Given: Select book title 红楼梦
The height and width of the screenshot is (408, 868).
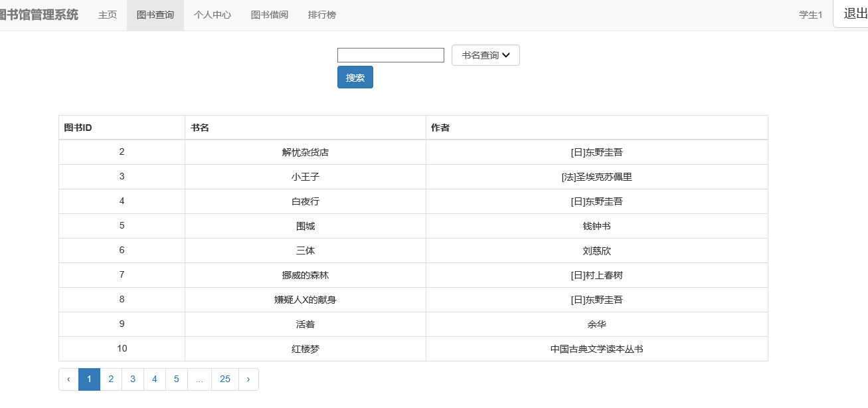Looking at the screenshot, I should pos(305,349).
